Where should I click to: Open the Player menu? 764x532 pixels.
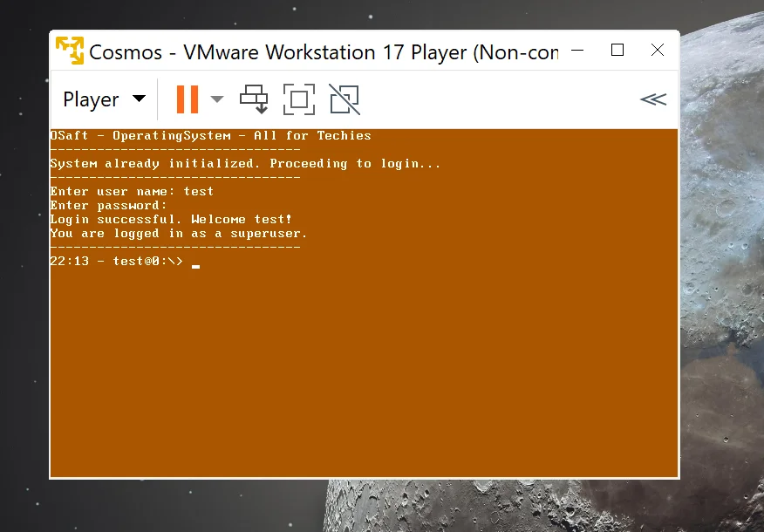[x=105, y=99]
